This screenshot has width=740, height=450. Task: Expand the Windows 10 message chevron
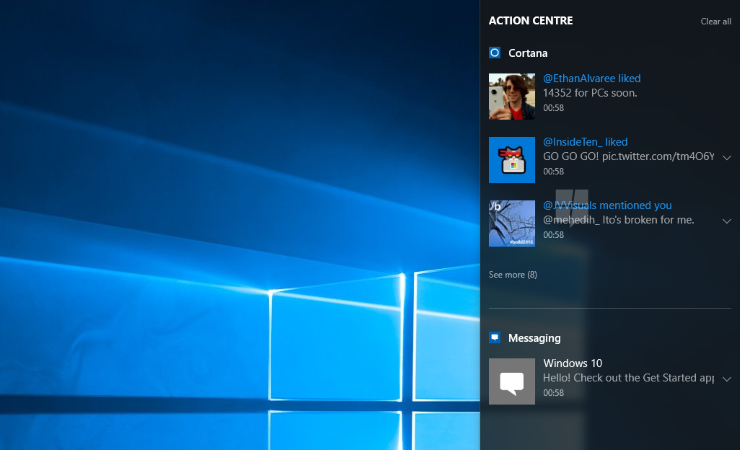(726, 379)
